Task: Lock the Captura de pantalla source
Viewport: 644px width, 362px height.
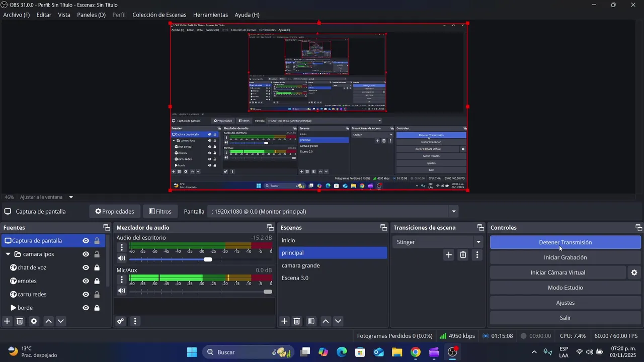Action: pos(97,241)
